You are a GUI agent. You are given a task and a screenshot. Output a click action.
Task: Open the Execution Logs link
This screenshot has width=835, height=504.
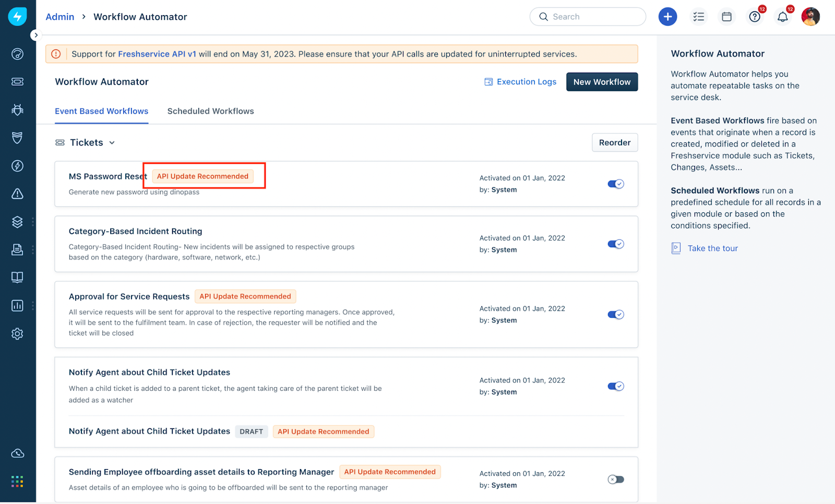point(527,82)
